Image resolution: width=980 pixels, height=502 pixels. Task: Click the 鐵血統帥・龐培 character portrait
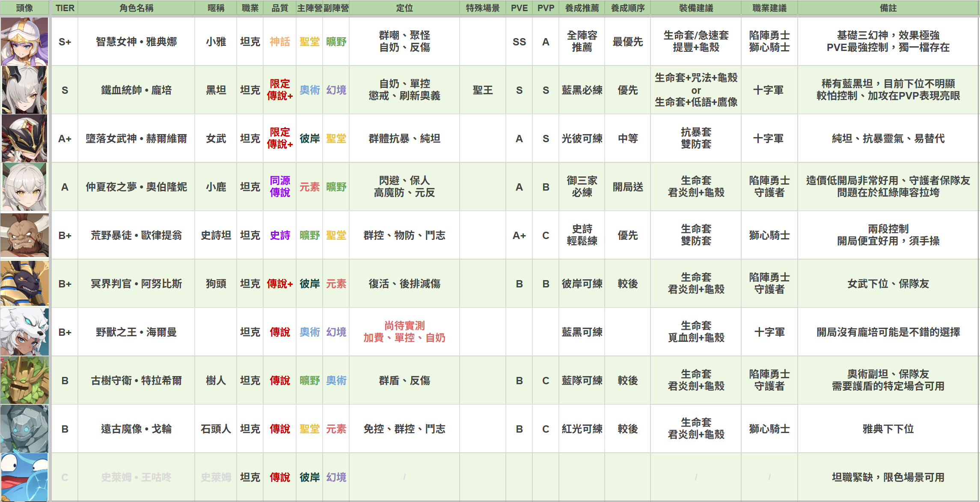[x=24, y=90]
